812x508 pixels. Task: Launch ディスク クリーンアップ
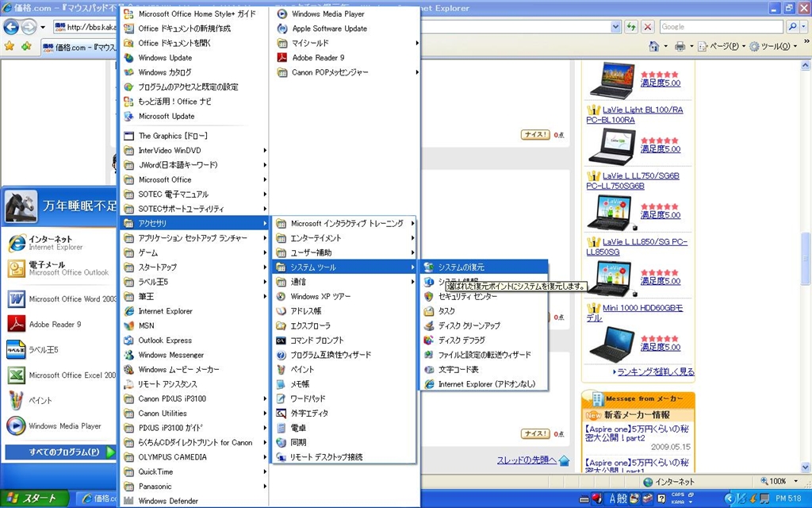click(484, 325)
